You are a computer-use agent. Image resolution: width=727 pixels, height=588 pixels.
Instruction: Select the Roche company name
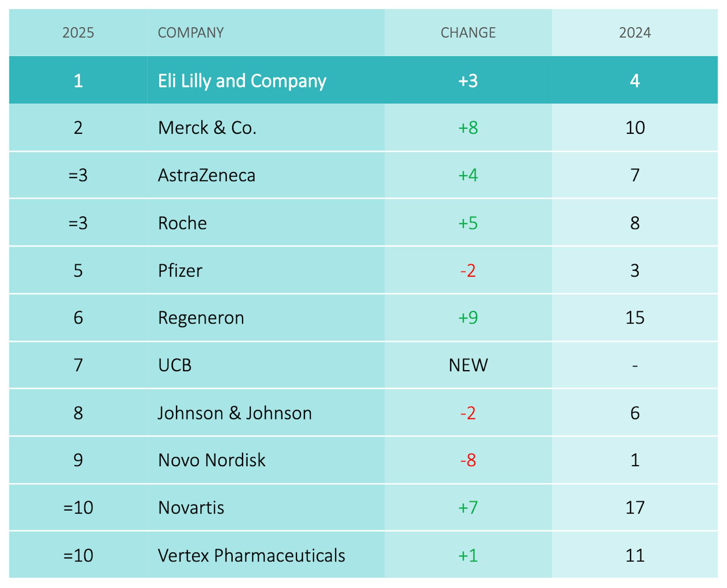tap(182, 223)
